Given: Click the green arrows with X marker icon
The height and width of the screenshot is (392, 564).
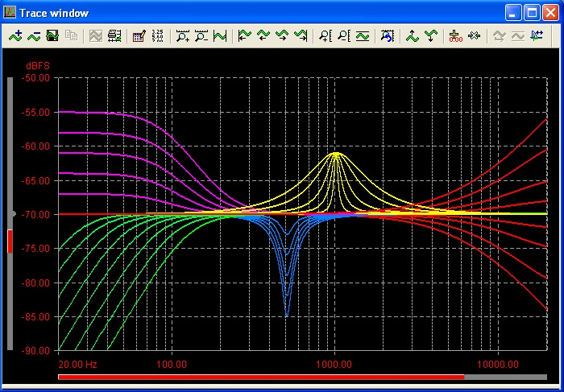Looking at the screenshot, I should click(474, 35).
